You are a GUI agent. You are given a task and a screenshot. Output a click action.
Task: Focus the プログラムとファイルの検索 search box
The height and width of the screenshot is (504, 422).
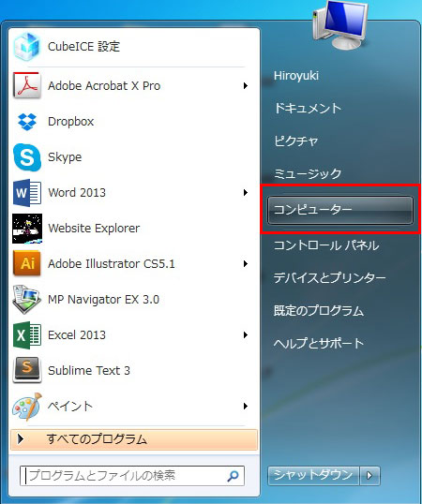coord(132,476)
